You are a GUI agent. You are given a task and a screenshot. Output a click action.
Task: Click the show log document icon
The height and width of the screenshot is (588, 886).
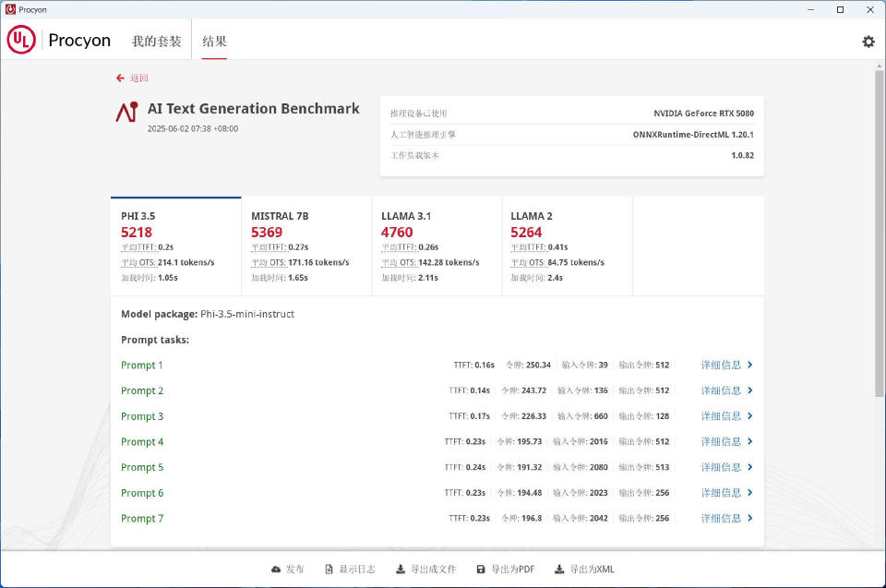(x=329, y=570)
